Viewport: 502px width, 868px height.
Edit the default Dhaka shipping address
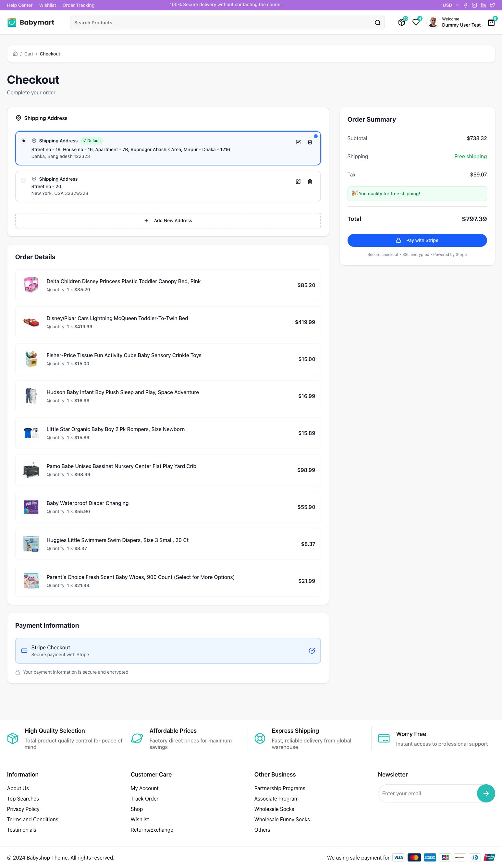point(298,142)
